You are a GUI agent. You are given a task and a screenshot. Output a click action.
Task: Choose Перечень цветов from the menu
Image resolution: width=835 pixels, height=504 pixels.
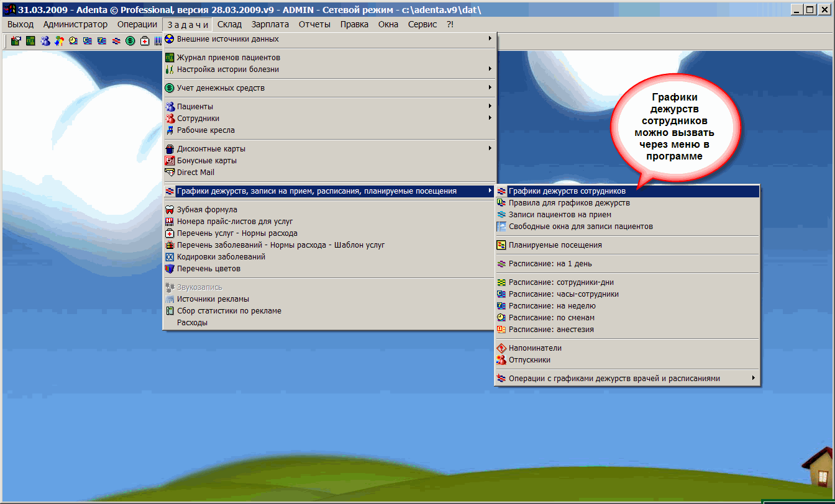(208, 269)
